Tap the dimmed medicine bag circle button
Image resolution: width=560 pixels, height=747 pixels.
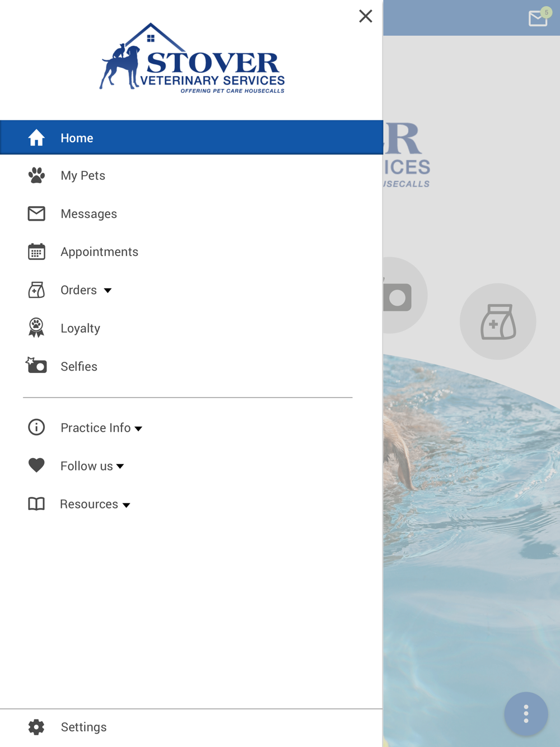(498, 321)
